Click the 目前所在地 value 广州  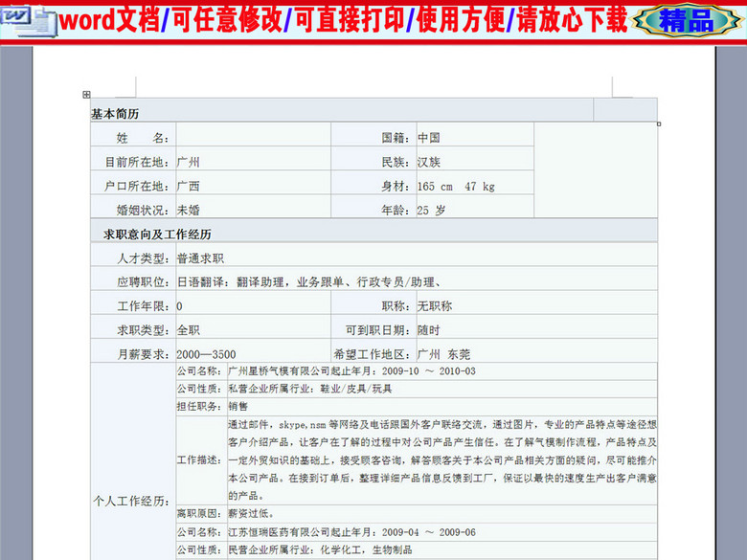(188, 162)
